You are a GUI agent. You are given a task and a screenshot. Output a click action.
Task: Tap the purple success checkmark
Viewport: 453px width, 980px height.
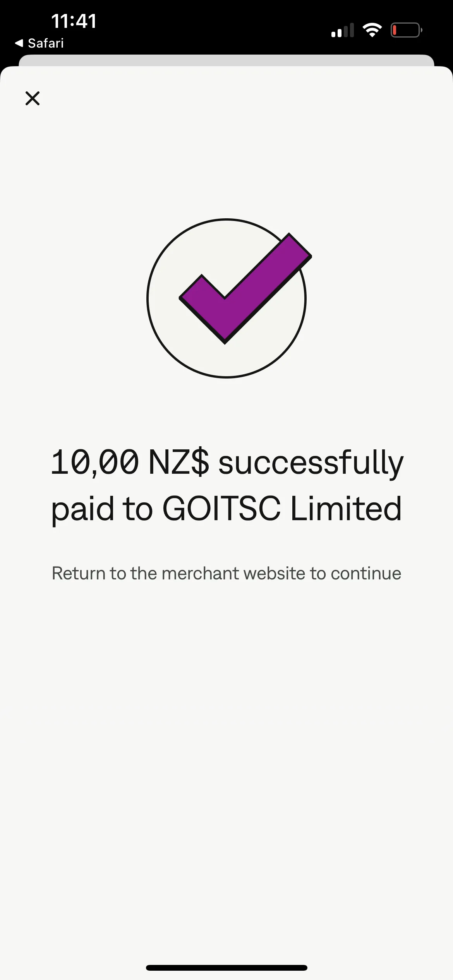pos(245,288)
